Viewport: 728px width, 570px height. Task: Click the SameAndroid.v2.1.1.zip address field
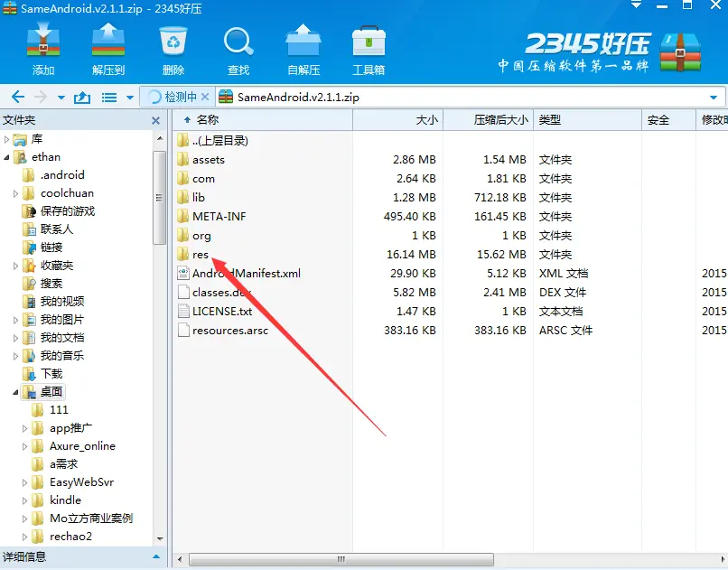[x=469, y=97]
